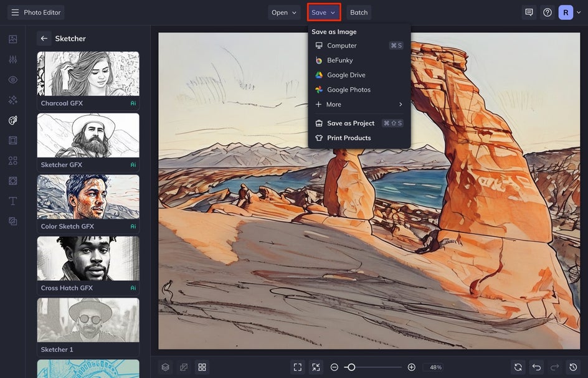Click the reset refresh icon
588x378 pixels.
(518, 367)
